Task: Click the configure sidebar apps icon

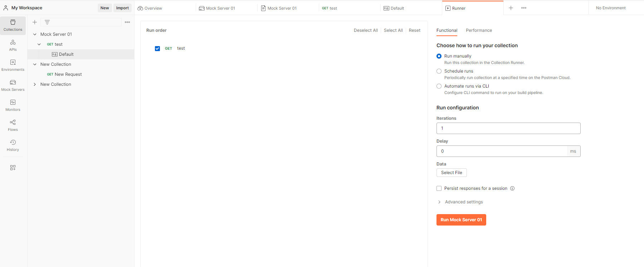Action: pos(13,168)
